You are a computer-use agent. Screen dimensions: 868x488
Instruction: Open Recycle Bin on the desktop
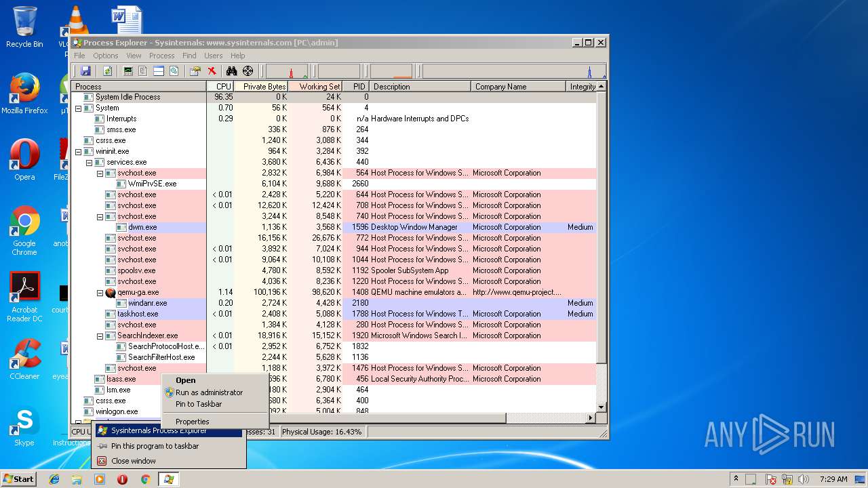24,27
